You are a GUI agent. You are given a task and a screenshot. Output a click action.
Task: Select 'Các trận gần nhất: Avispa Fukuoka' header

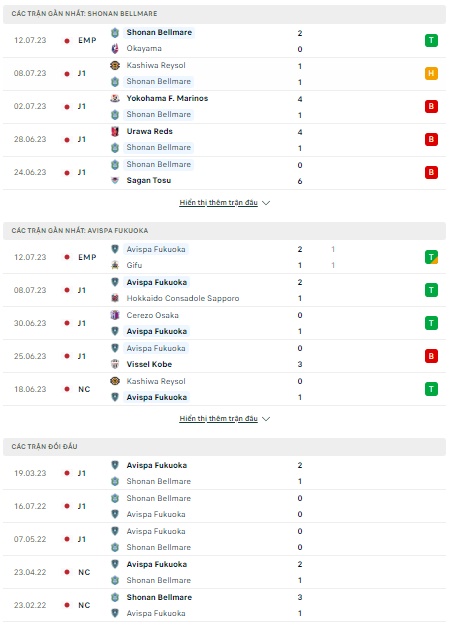(224, 231)
